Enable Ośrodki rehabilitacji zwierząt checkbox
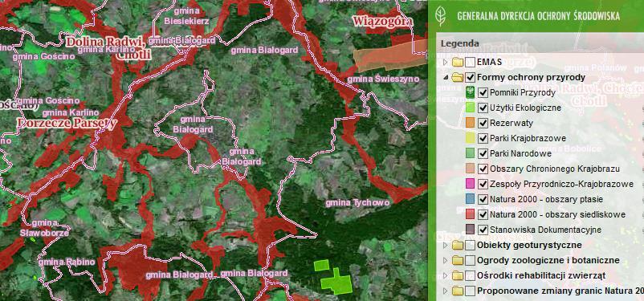This screenshot has height=301, width=644. (x=471, y=275)
